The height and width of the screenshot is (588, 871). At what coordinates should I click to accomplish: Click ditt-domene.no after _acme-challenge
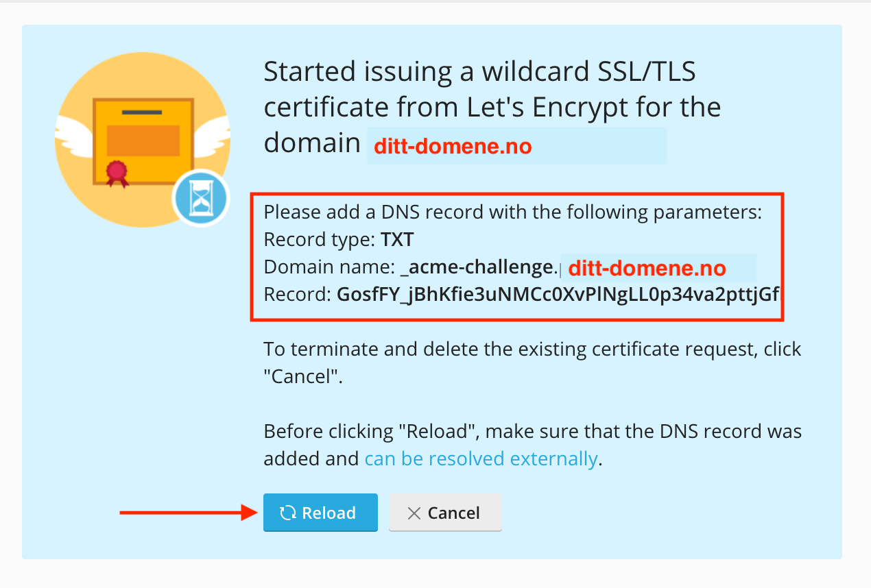[x=647, y=267]
